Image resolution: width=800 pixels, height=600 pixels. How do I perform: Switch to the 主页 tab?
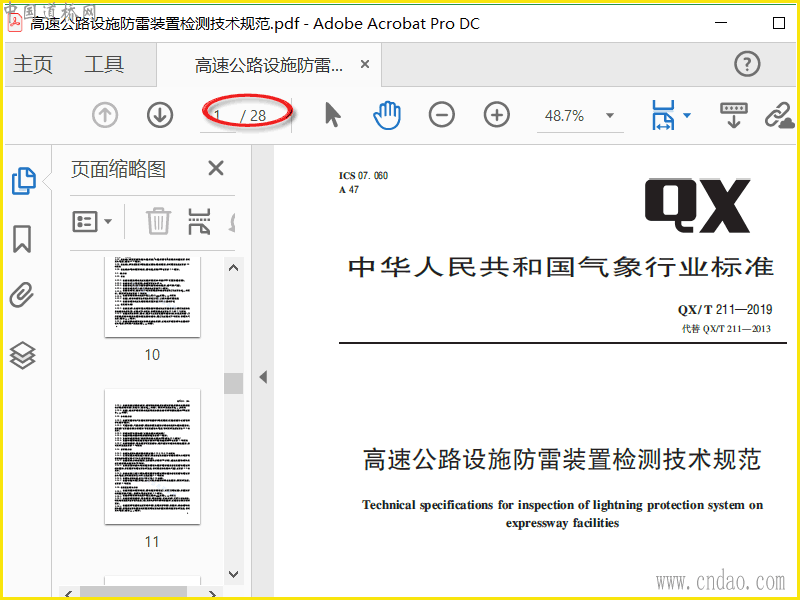pyautogui.click(x=33, y=65)
